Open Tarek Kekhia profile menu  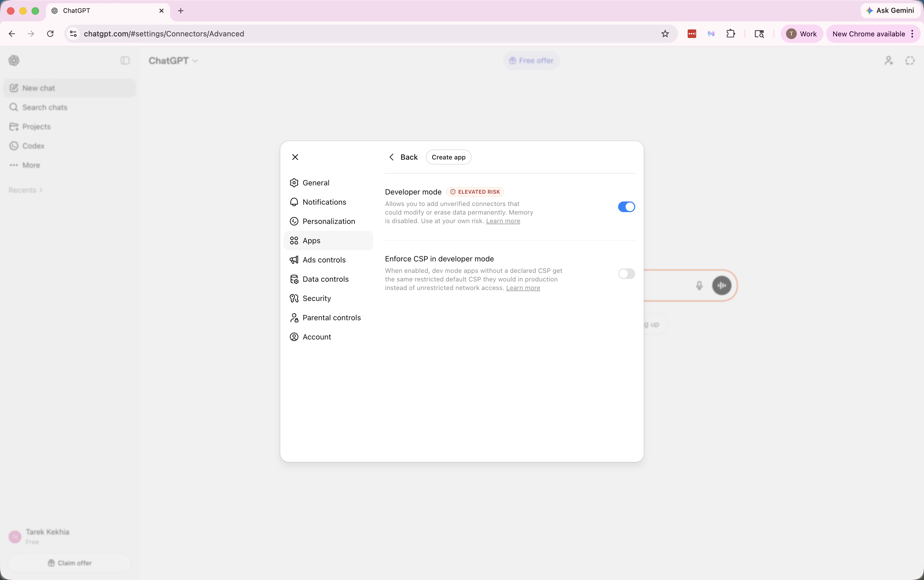[70, 536]
